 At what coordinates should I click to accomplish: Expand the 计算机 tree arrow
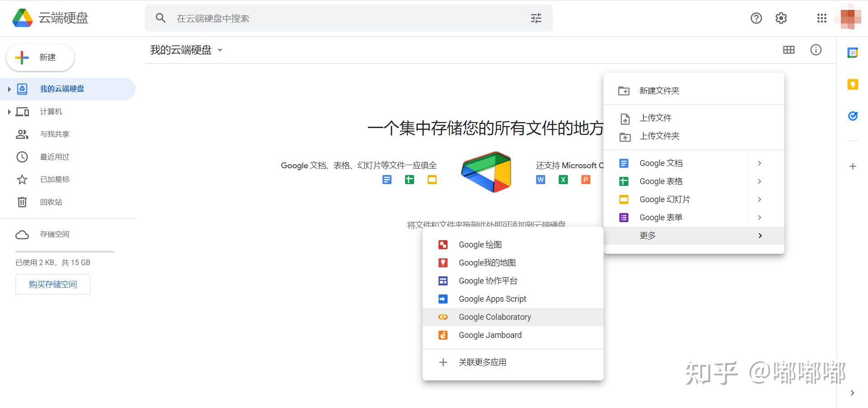tap(9, 112)
